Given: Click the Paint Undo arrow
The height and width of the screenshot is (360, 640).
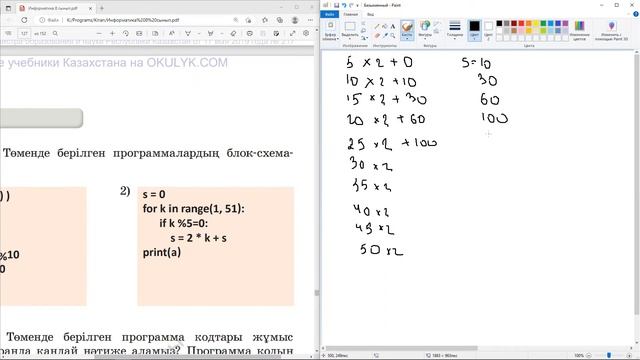Looking at the screenshot, I should 344,5.
